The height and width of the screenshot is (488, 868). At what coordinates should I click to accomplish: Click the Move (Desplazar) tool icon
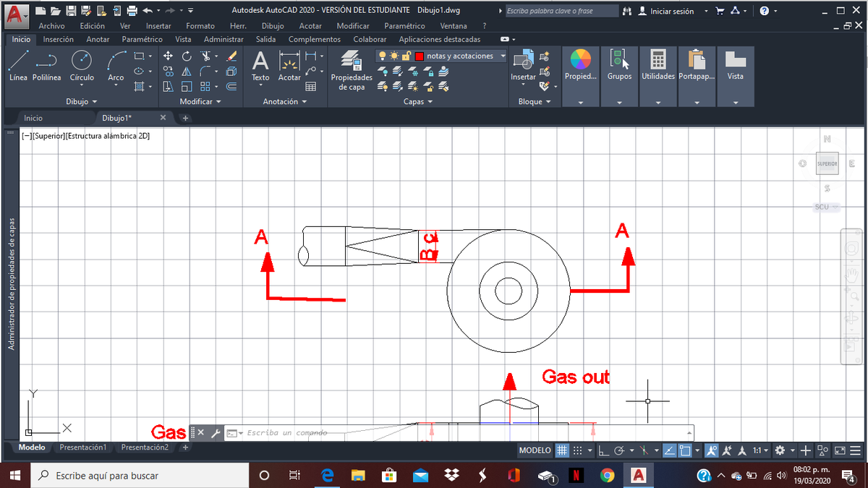tap(168, 56)
